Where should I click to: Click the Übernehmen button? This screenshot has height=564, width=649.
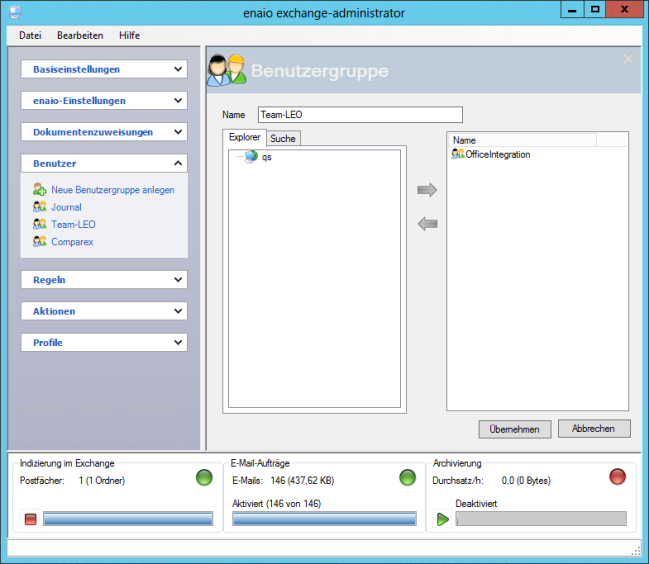pyautogui.click(x=515, y=429)
